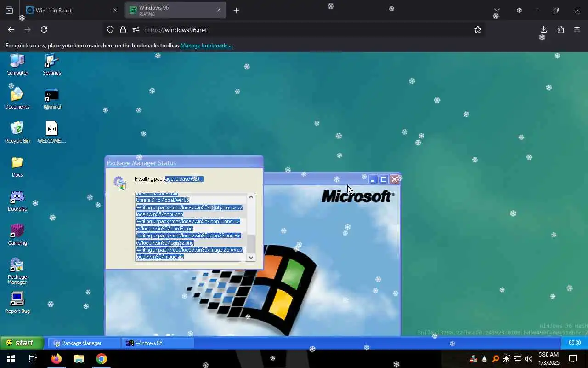
Task: Open a new browser tab
Action: click(236, 10)
